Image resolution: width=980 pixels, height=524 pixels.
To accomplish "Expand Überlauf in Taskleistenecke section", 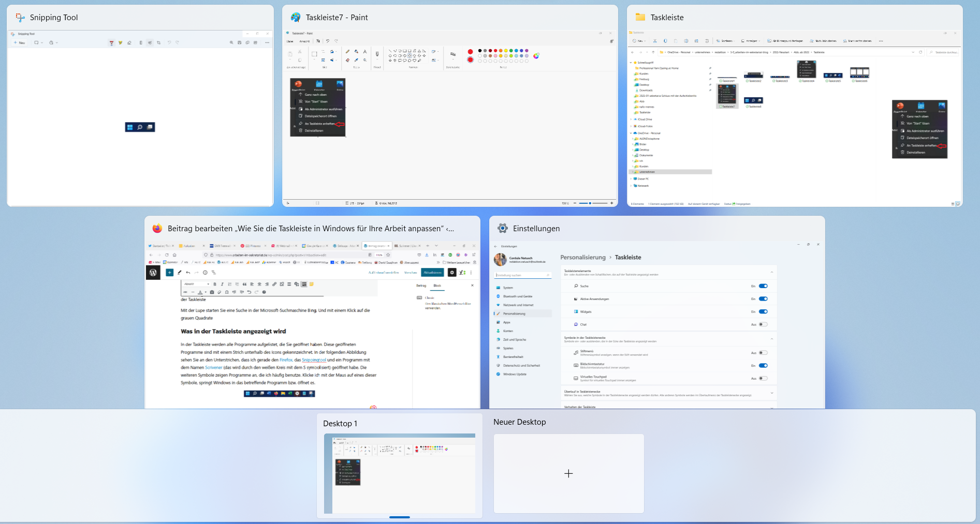I will [x=771, y=393].
